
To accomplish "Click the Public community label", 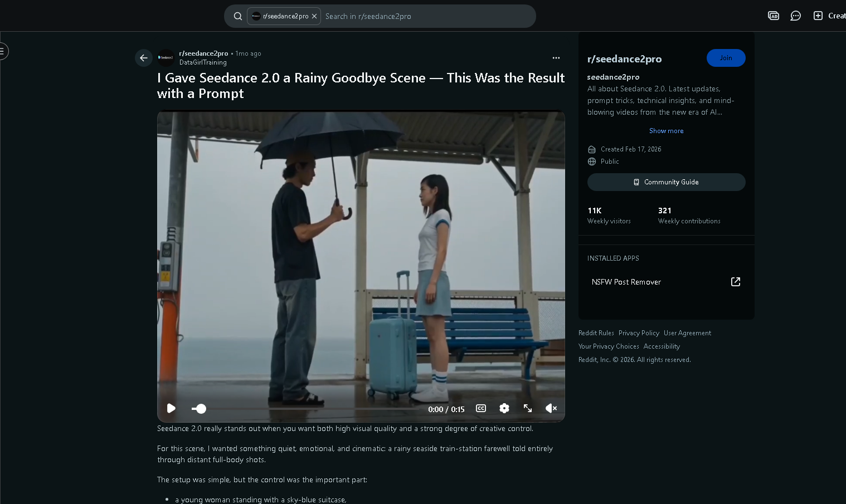I will (x=610, y=162).
